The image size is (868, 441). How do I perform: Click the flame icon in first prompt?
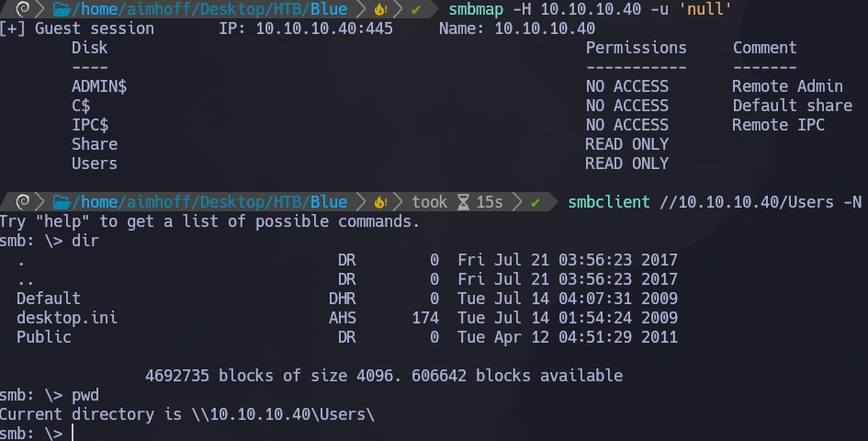380,9
